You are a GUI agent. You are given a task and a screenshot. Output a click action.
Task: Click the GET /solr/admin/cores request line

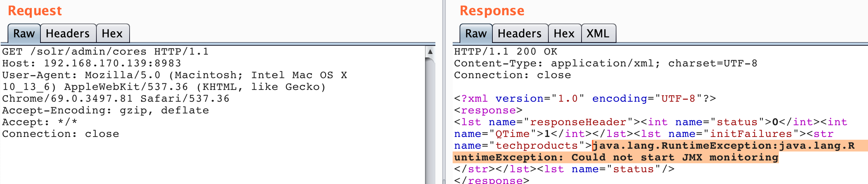(x=105, y=52)
